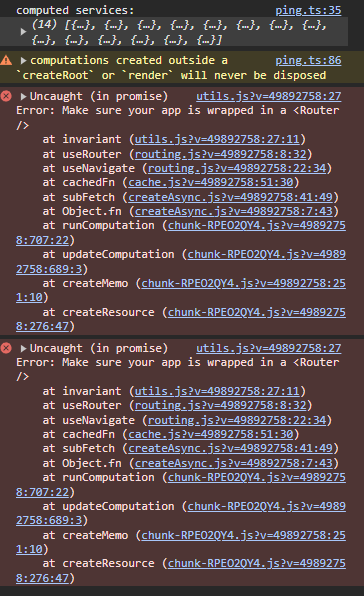Open the ping.ts:86 source link
Image resolution: width=364 pixels, height=596 pixels.
308,60
